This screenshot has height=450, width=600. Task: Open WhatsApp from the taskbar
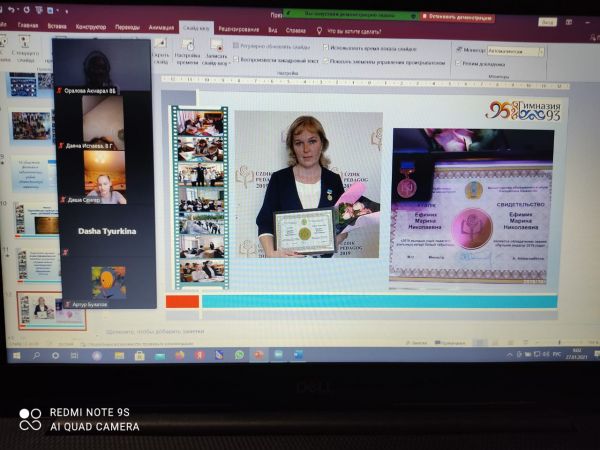(240, 355)
